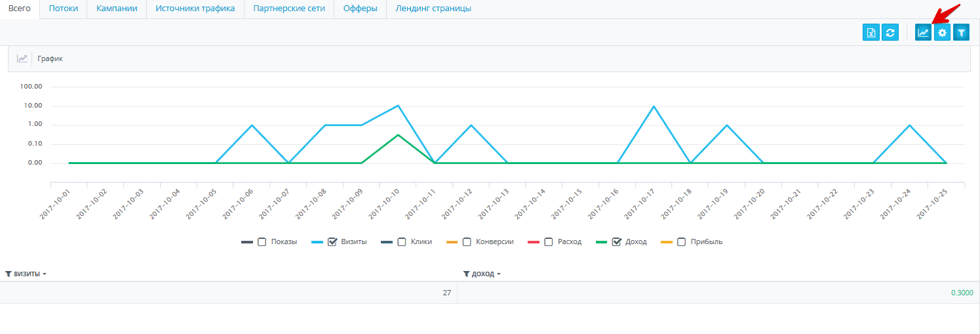This screenshot has width=980, height=334.
Task: Open settings with the gear icon
Action: [x=943, y=32]
